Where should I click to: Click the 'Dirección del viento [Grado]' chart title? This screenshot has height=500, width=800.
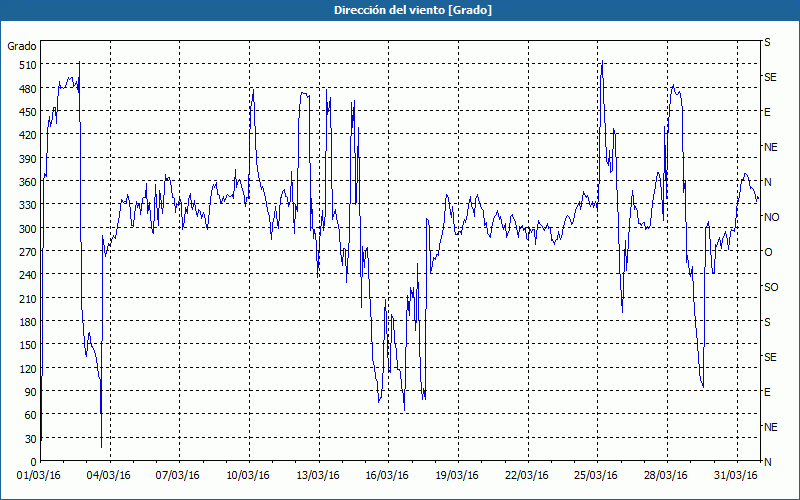pyautogui.click(x=413, y=10)
